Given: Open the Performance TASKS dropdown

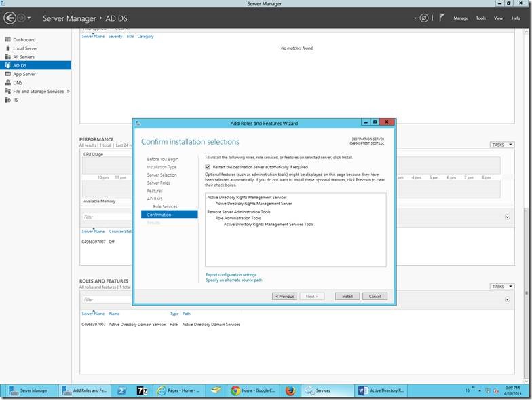Looking at the screenshot, I should 502,145.
